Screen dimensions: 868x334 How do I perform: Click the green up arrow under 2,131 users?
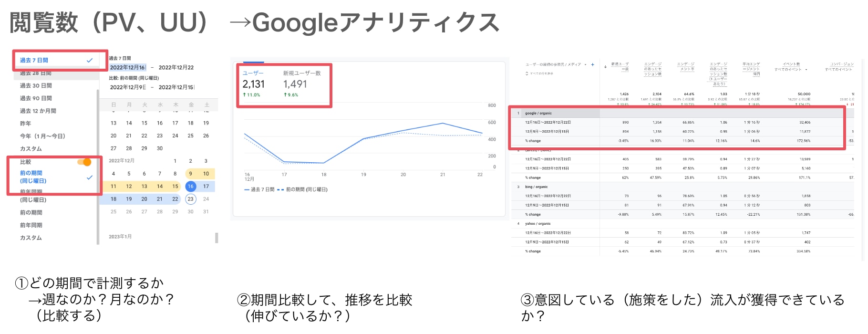coord(245,95)
